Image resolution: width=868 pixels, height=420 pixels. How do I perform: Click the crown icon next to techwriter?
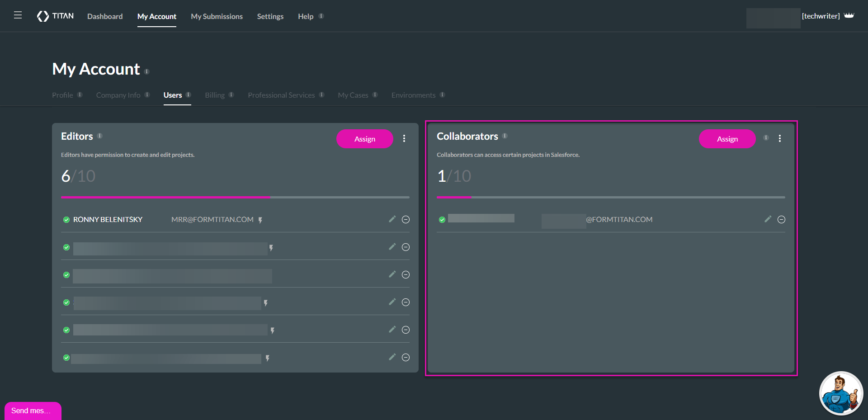point(849,15)
